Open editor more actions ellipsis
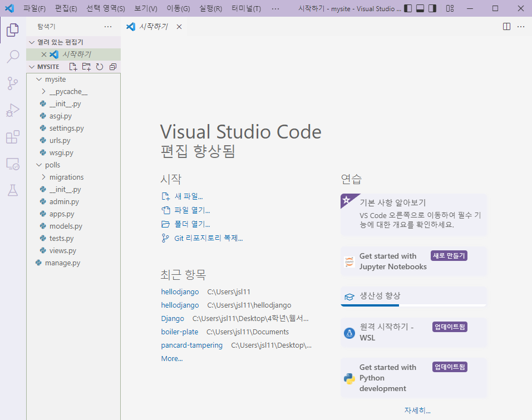This screenshot has width=532, height=420. coord(521,27)
